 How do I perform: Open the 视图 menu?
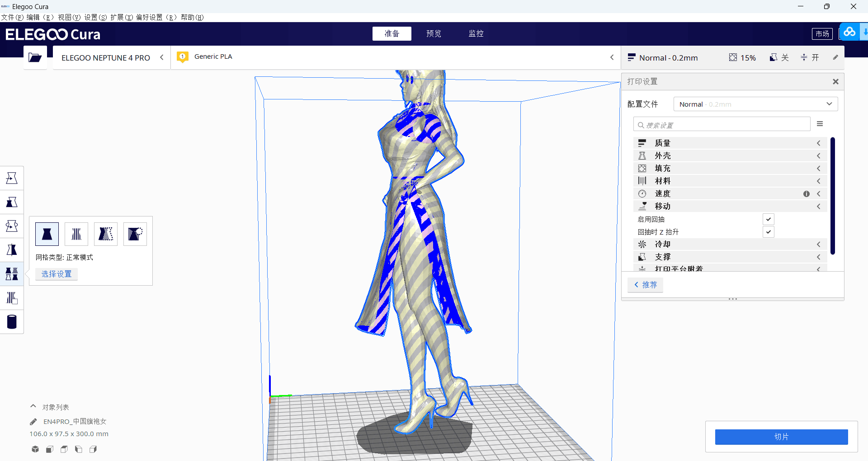point(69,17)
